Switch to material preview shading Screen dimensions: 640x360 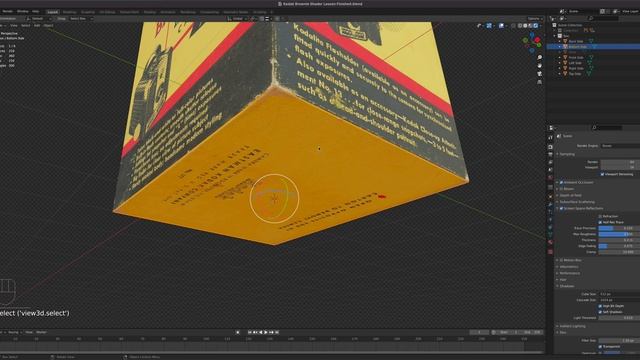tap(530, 26)
